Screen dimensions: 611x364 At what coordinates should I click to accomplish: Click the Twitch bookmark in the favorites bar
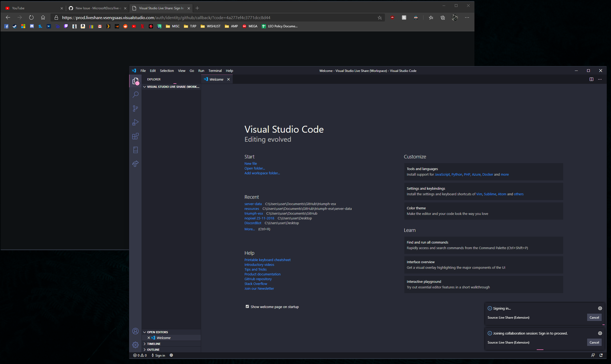[x=66, y=26]
